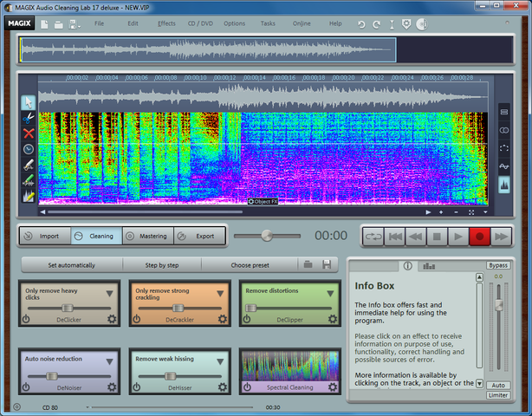Select the pen draw tool above the green pencil
This screenshot has height=416, width=532.
(29, 165)
